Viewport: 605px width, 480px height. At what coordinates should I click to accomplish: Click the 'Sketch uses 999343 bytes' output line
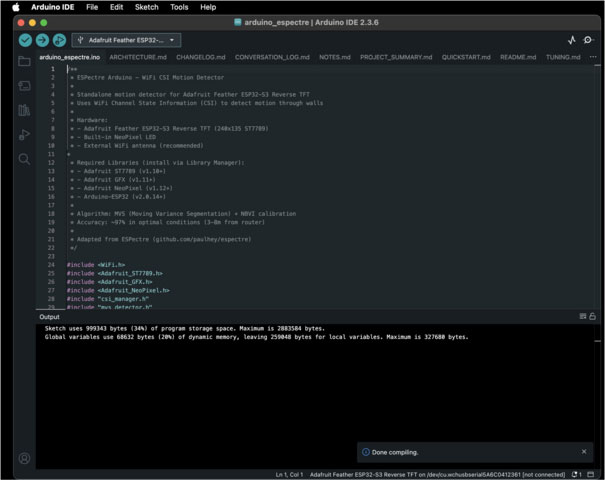coord(185,328)
